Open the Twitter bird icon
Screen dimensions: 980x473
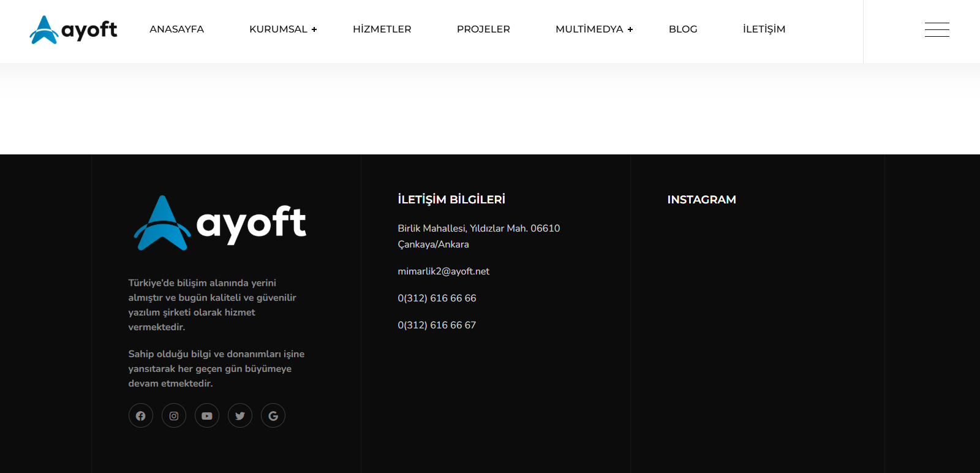tap(240, 415)
